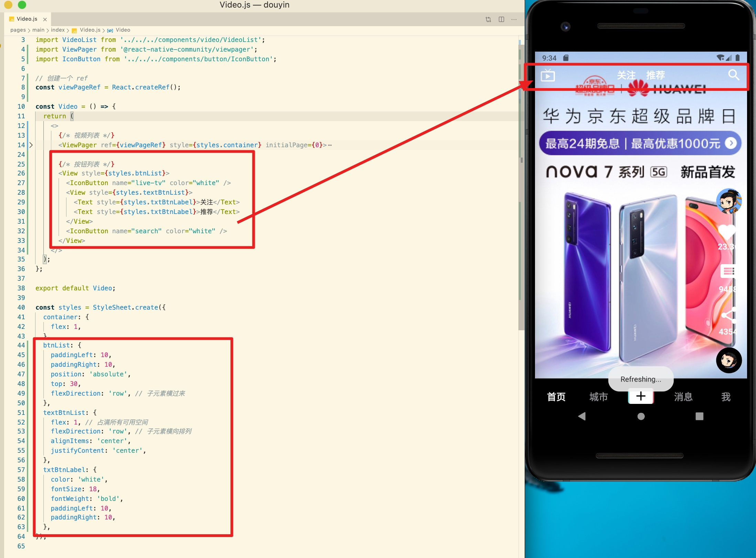Tap the 9:34 status bar clock
Viewport: 756px width, 558px height.
(x=549, y=58)
